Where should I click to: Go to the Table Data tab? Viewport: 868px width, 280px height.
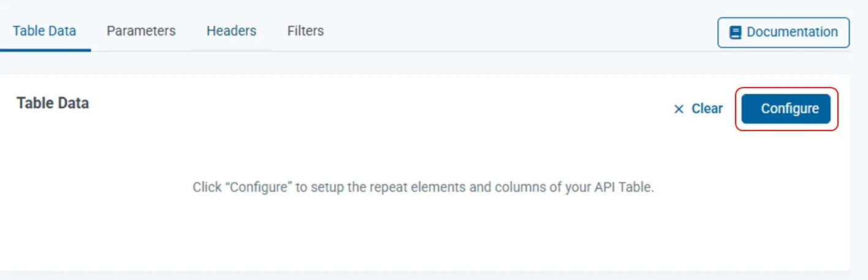[44, 31]
